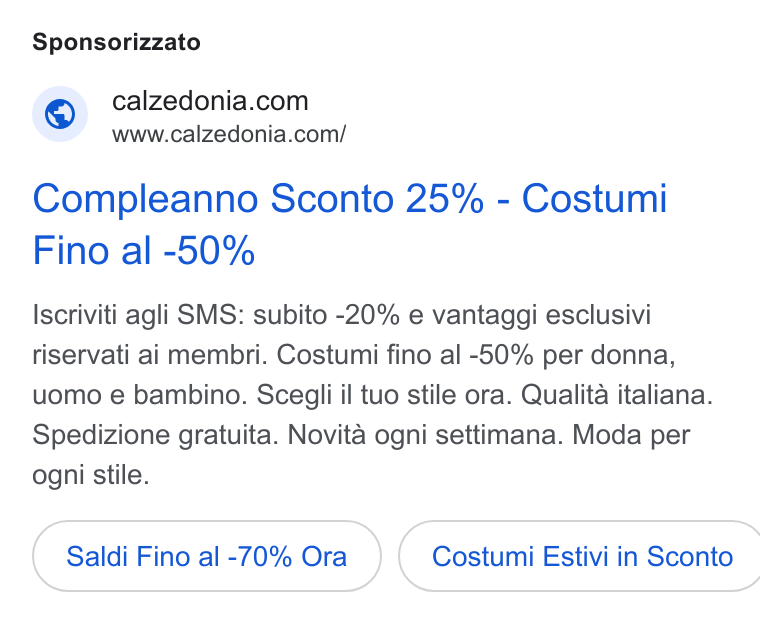The width and height of the screenshot is (760, 624).
Task: Click "Scegli il tuo stile ora" sentence
Action: click(384, 395)
